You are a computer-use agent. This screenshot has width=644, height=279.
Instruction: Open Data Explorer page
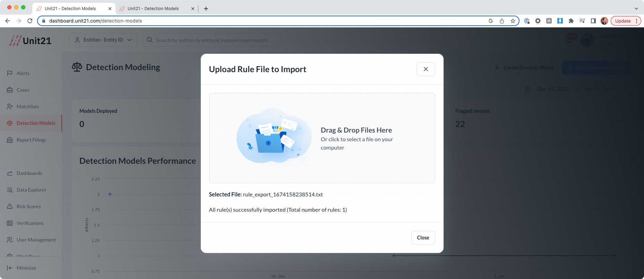click(x=31, y=190)
